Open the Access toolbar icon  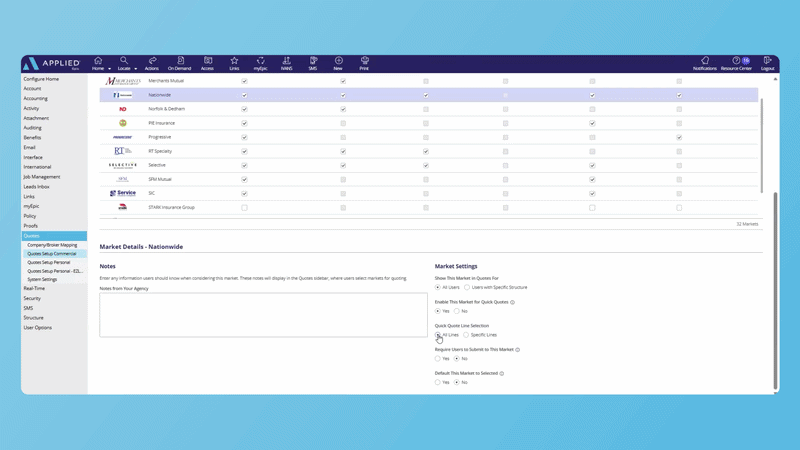pyautogui.click(x=208, y=61)
